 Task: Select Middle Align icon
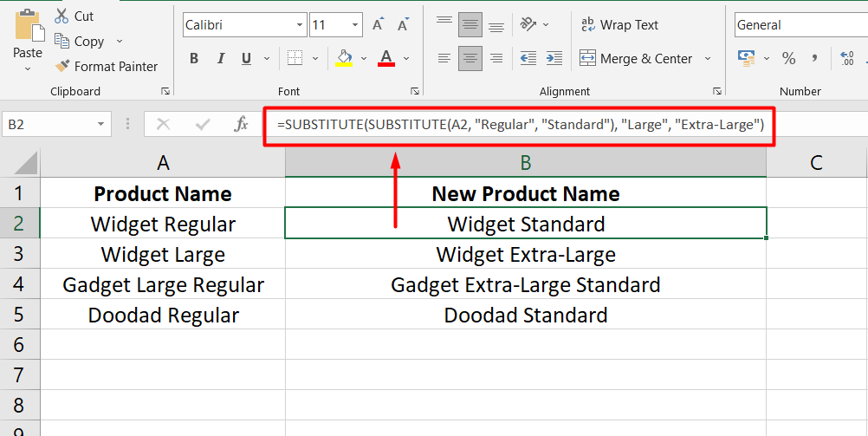[x=470, y=24]
